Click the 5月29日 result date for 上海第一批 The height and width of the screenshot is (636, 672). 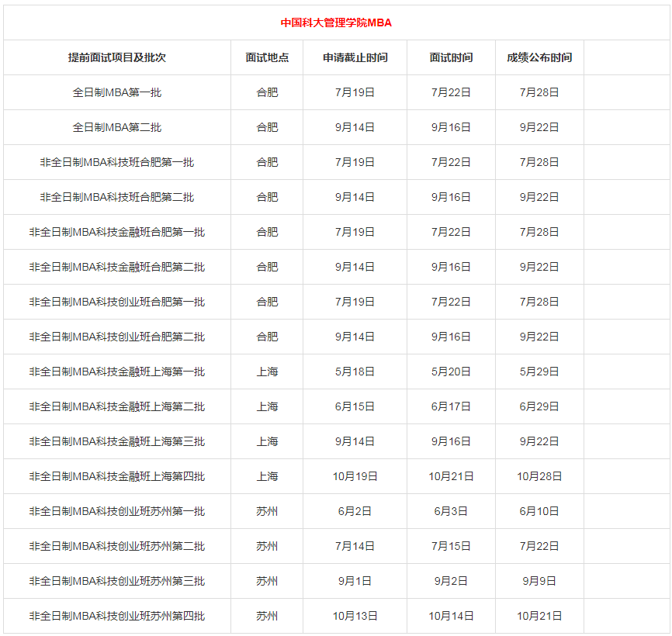pyautogui.click(x=539, y=372)
